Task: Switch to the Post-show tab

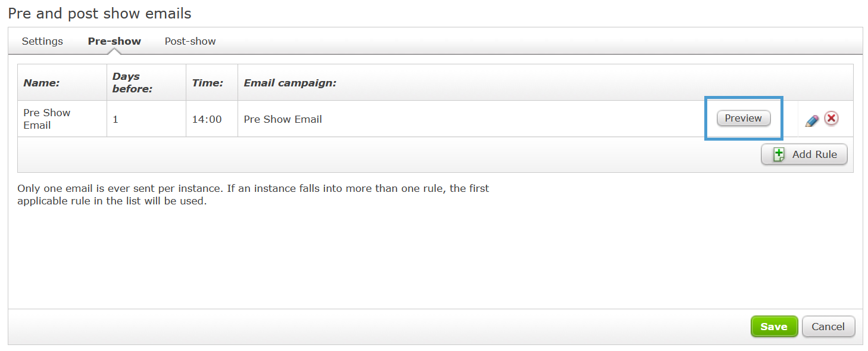Action: (x=190, y=41)
